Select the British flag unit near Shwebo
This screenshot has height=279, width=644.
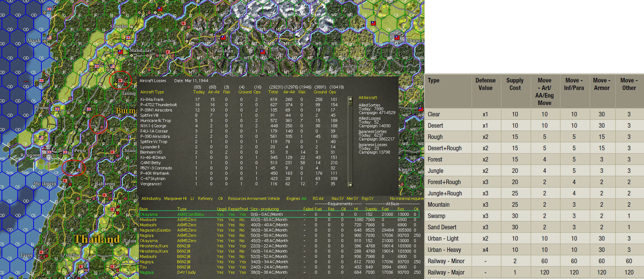coord(128,37)
